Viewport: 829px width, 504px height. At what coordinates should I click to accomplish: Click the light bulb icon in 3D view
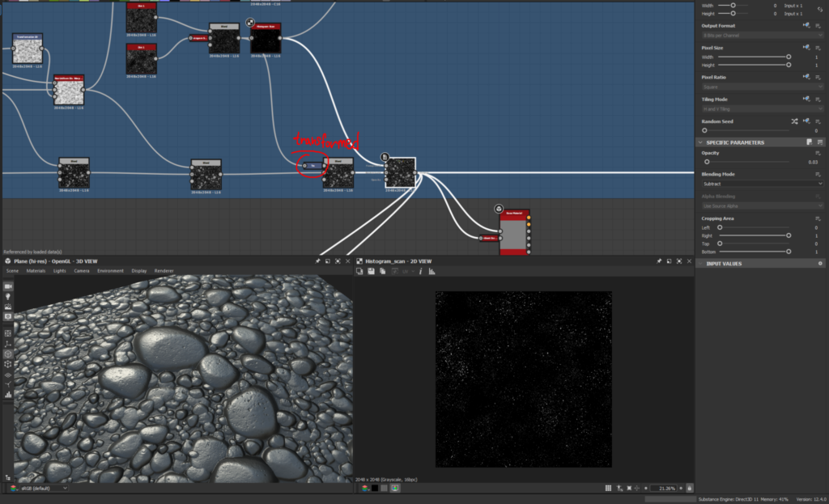(x=9, y=297)
